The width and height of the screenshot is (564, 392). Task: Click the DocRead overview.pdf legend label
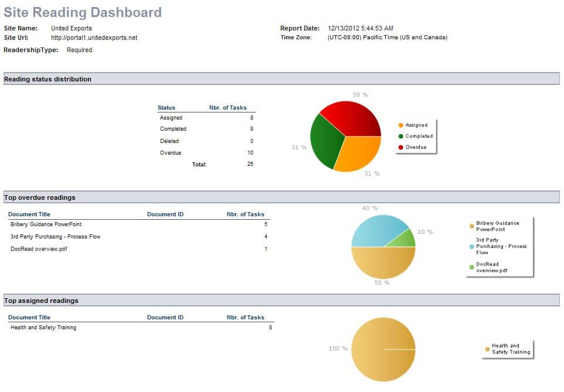(x=492, y=267)
